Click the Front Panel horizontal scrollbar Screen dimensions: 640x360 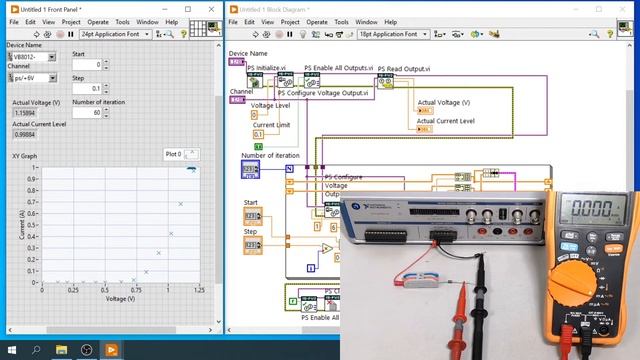(x=111, y=330)
